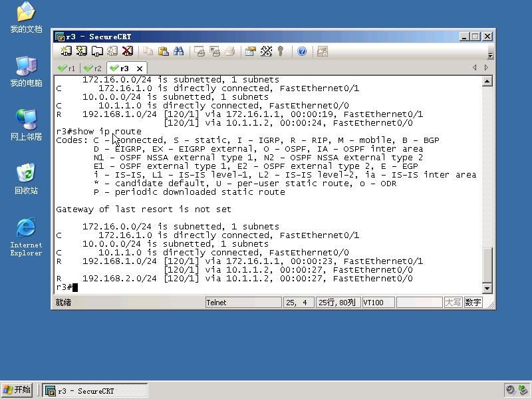This screenshot has width=532, height=399.
Task: Open the 开始 Start button
Action: [17, 390]
